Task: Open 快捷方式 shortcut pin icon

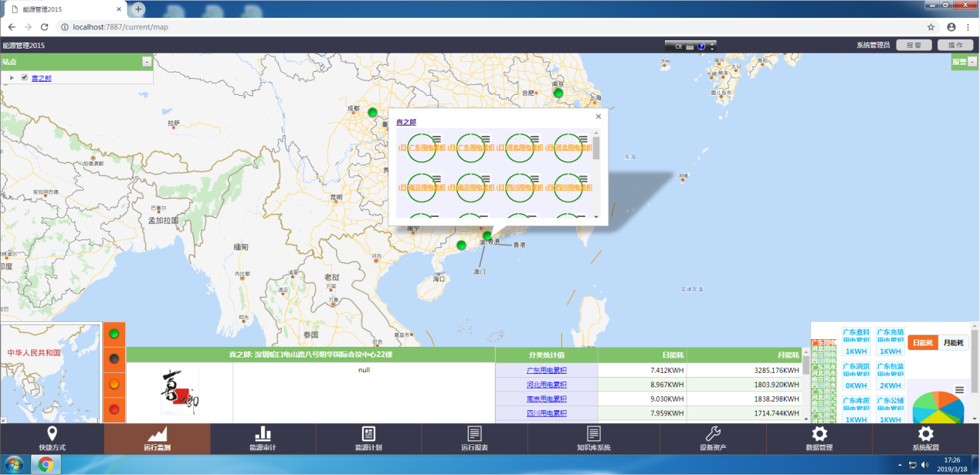Action: click(52, 434)
